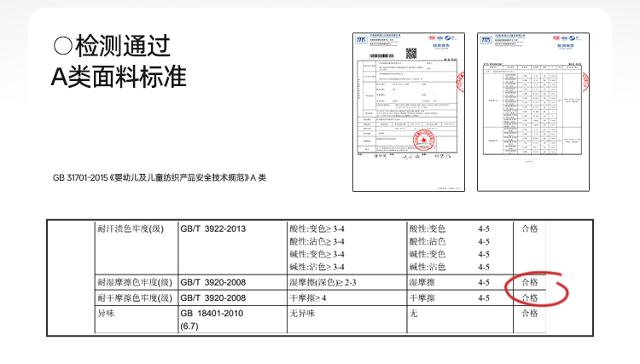
Task: Select 'GB/T 3920-2008' in the dry rubbing row
Action: tap(213, 298)
